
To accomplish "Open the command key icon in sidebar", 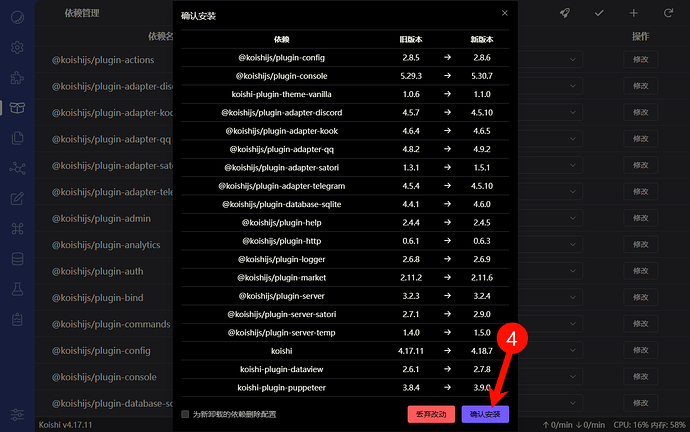I will [17, 228].
